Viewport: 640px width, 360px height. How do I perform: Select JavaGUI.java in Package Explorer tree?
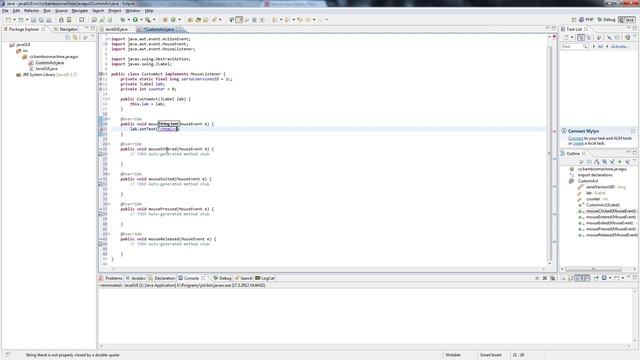[x=46, y=69]
